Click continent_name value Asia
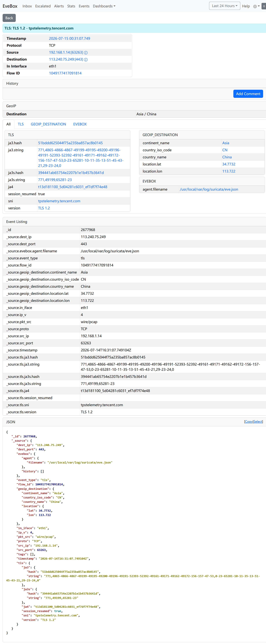This screenshot has height=644, width=266. tap(226, 143)
